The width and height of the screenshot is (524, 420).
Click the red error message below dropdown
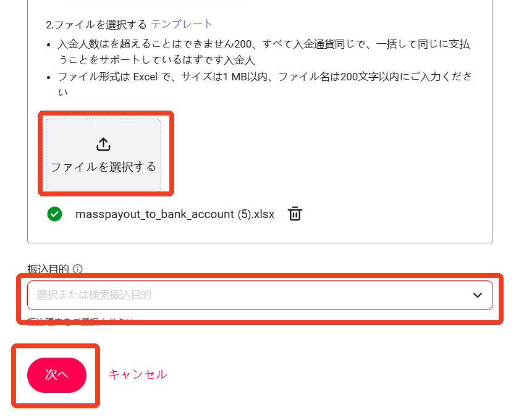pos(80,322)
